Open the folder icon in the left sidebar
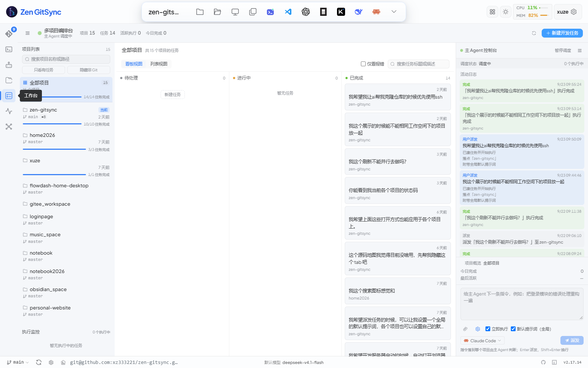 point(9,80)
